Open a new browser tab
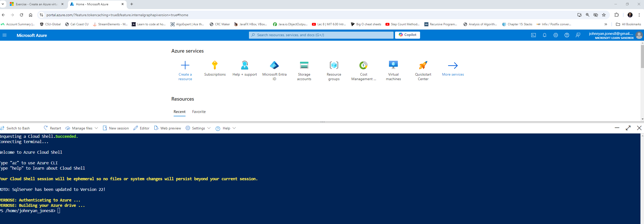This screenshot has width=644, height=224. click(132, 4)
